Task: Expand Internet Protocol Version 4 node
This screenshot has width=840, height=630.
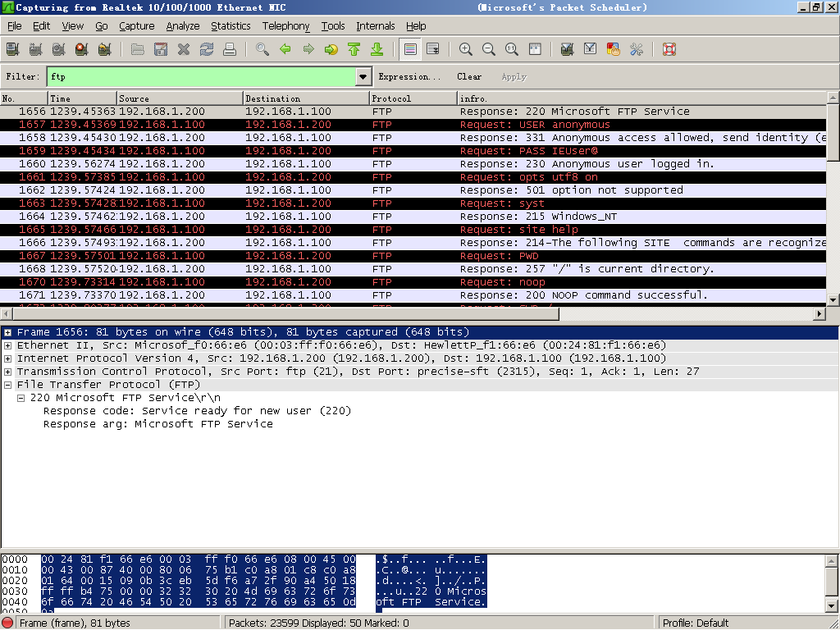Action: pyautogui.click(x=8, y=358)
